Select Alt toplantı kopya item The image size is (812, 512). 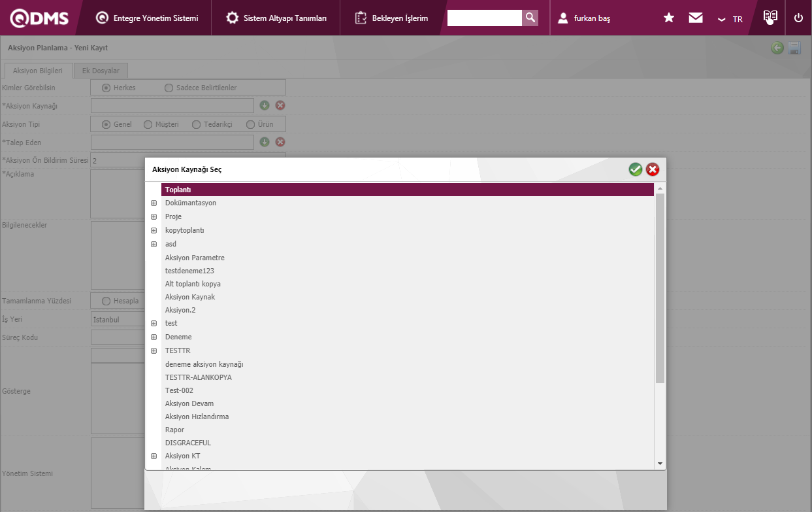pyautogui.click(x=193, y=284)
